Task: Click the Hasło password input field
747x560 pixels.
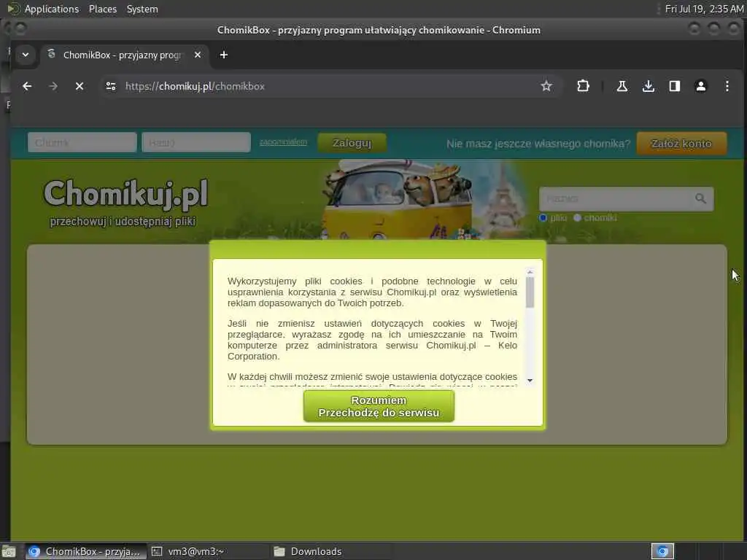Action: [x=196, y=142]
